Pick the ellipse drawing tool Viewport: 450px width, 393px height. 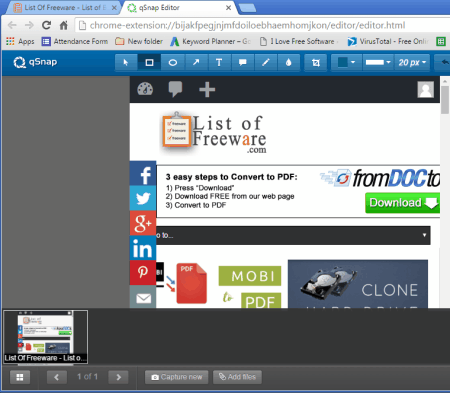pos(173,62)
